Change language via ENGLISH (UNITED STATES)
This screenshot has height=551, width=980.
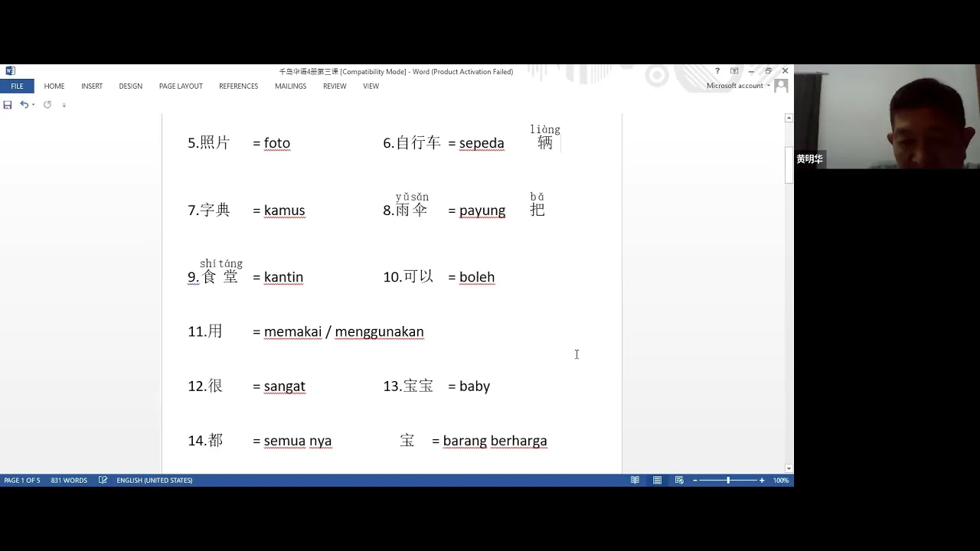coord(155,481)
